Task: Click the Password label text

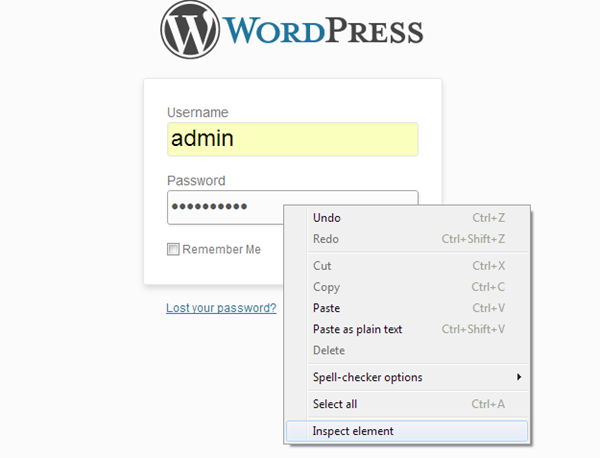Action: coord(196,181)
